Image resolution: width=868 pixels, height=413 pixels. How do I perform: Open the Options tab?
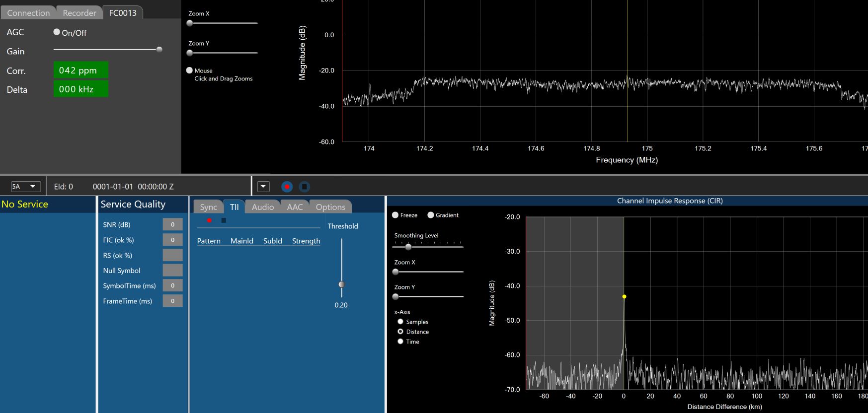click(x=330, y=207)
